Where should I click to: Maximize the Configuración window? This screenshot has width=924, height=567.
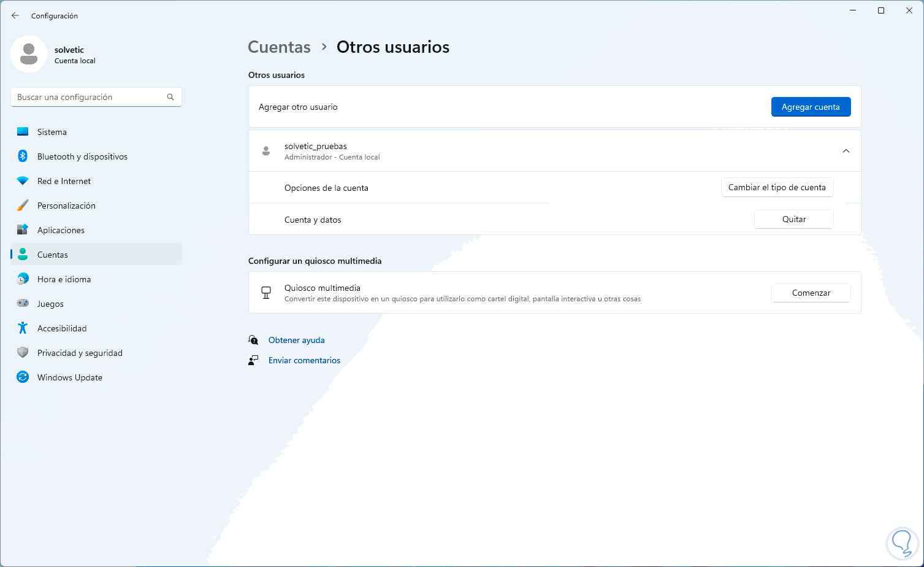pyautogui.click(x=881, y=10)
